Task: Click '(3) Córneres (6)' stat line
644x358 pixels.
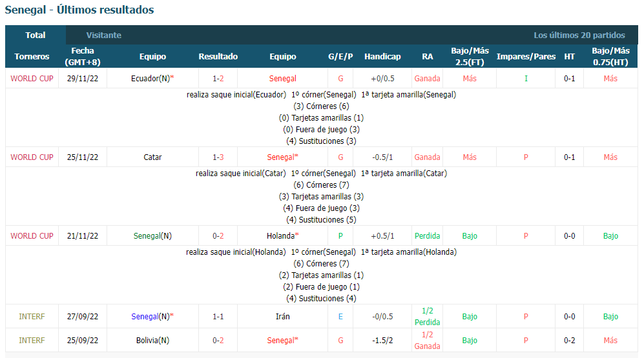Action: pyautogui.click(x=321, y=106)
